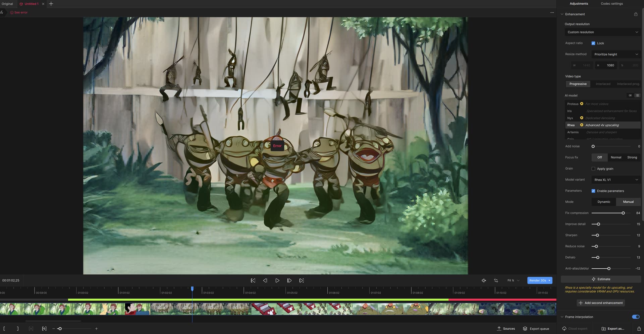
Task: Step forward one frame
Action: (x=289, y=280)
